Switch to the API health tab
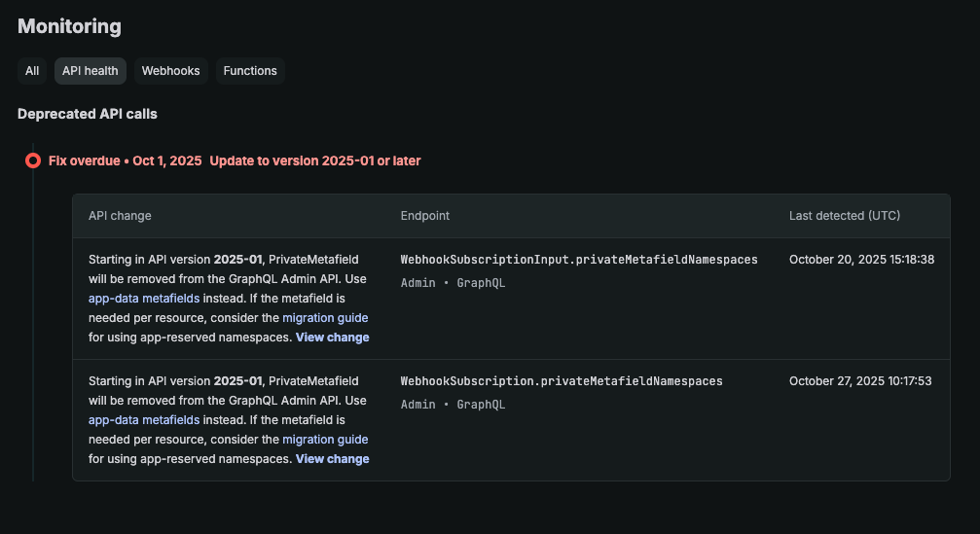 [91, 71]
